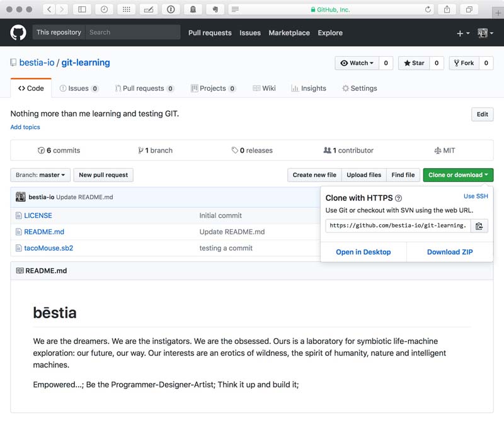Collapse the Clone or download dropdown
Image resolution: width=504 pixels, height=429 pixels.
click(458, 175)
